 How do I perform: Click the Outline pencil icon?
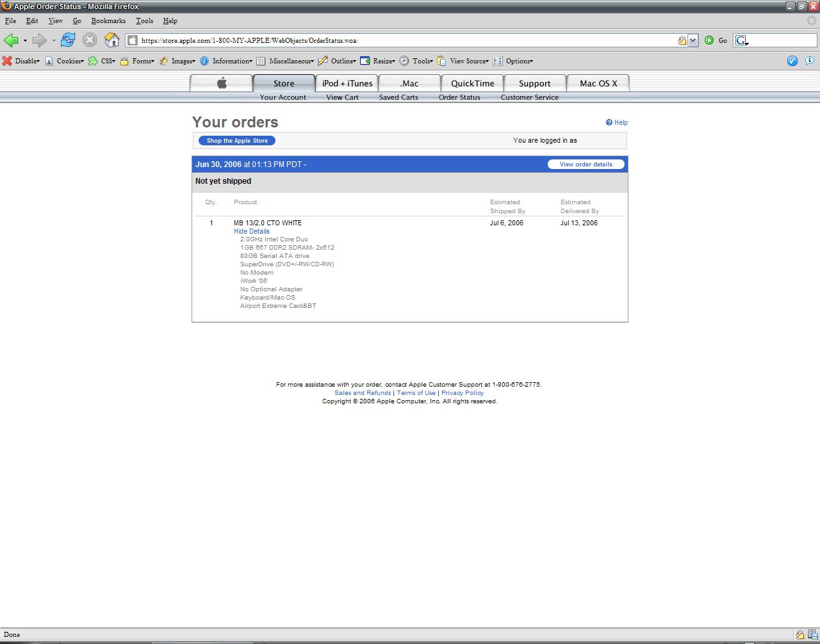click(x=323, y=61)
